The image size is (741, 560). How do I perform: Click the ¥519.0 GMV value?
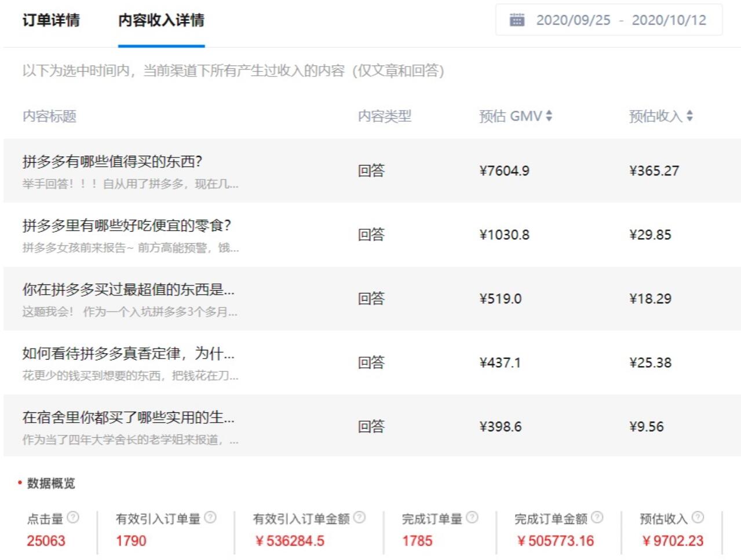point(500,299)
